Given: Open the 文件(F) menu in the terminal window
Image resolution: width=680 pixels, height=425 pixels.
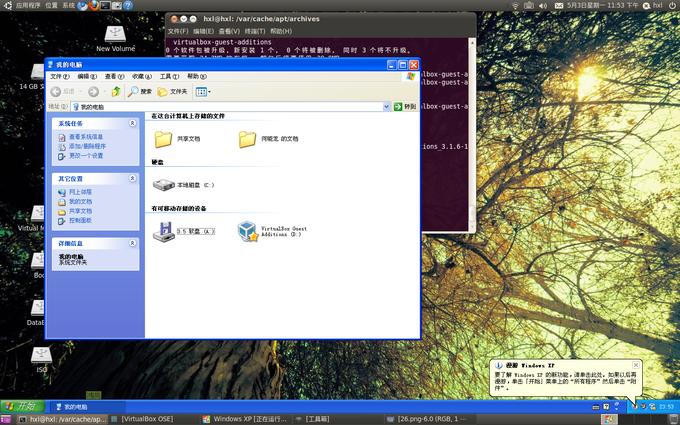Looking at the screenshot, I should click(x=178, y=31).
